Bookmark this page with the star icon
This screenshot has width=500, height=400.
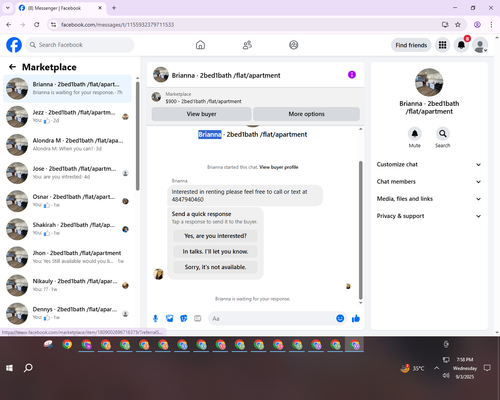(458, 25)
